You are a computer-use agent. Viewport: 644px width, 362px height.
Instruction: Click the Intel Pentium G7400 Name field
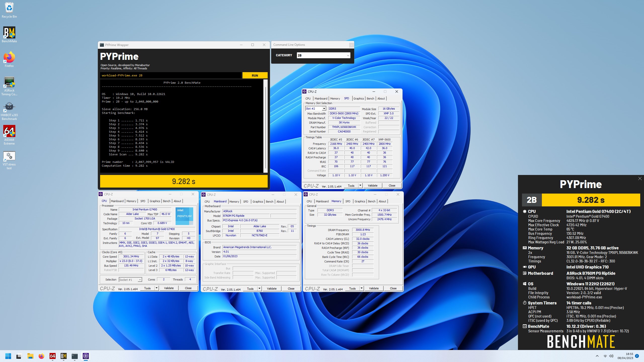click(x=145, y=209)
